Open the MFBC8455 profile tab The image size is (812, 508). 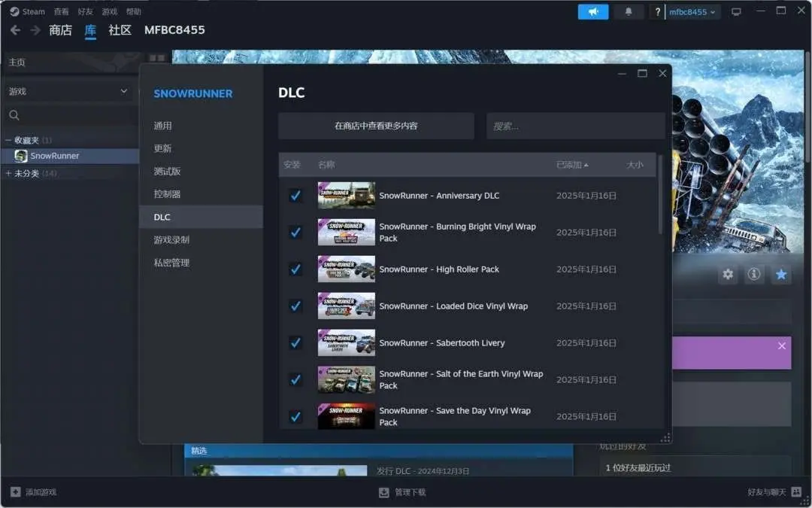tap(174, 30)
